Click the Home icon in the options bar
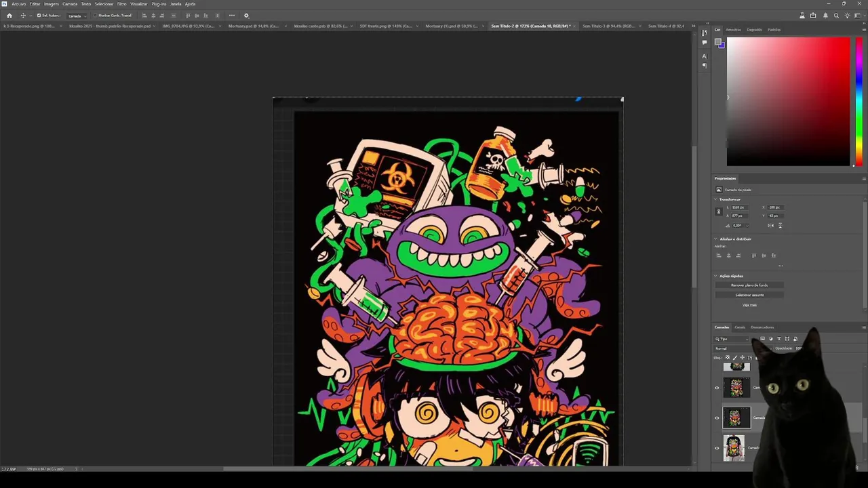The height and width of the screenshot is (488, 868). pos(9,16)
